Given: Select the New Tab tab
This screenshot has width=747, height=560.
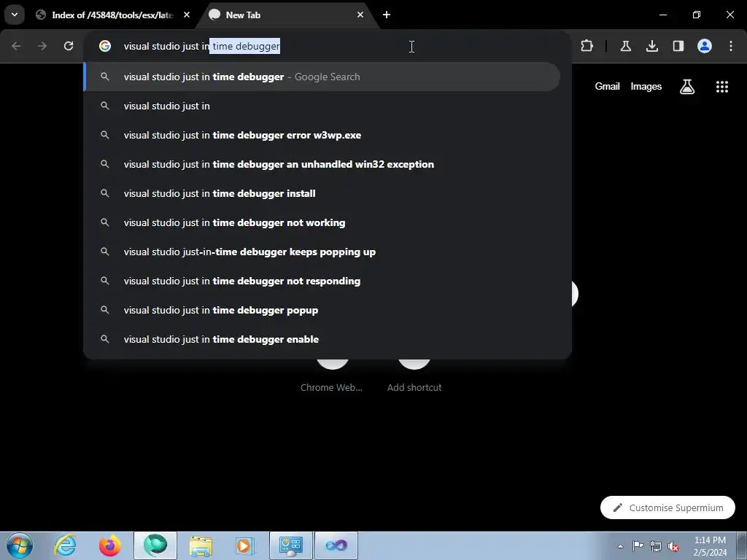Looking at the screenshot, I should click(287, 15).
